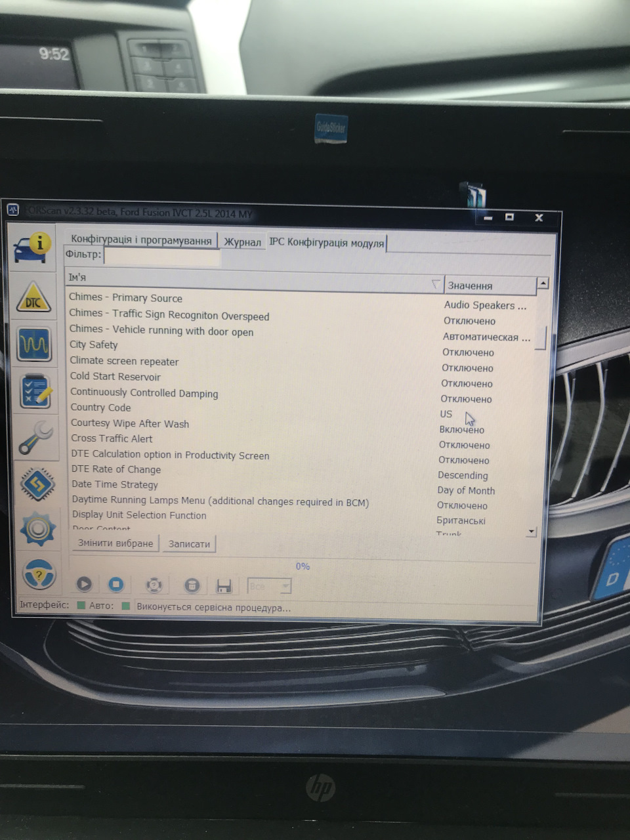Viewport: 630px width, 840px height.
Task: Click the 'Автоматическая ...' value
Action: [x=486, y=337]
